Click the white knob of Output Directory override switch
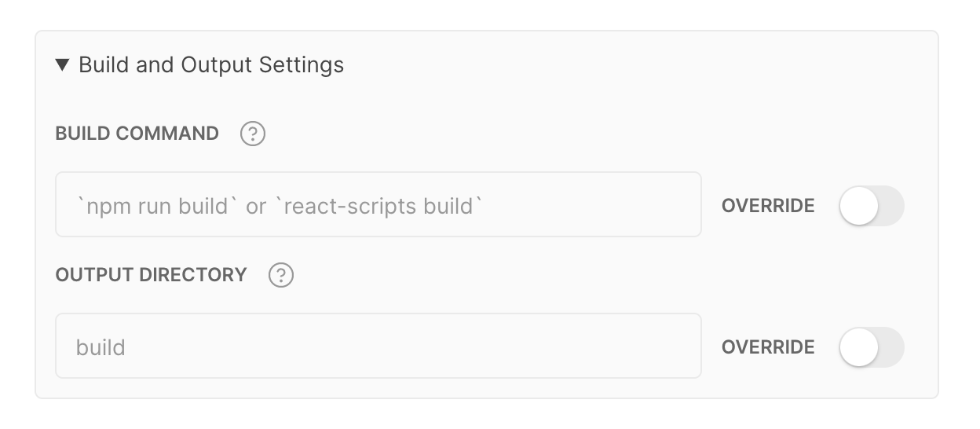Image resolution: width=980 pixels, height=429 pixels. pyautogui.click(x=858, y=347)
